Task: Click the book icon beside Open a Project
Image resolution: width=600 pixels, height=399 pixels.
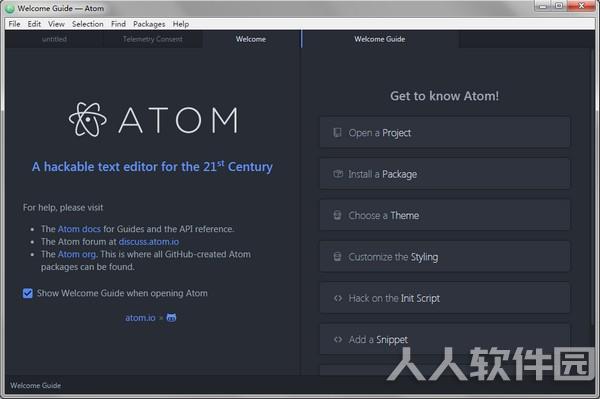Action: (x=337, y=133)
